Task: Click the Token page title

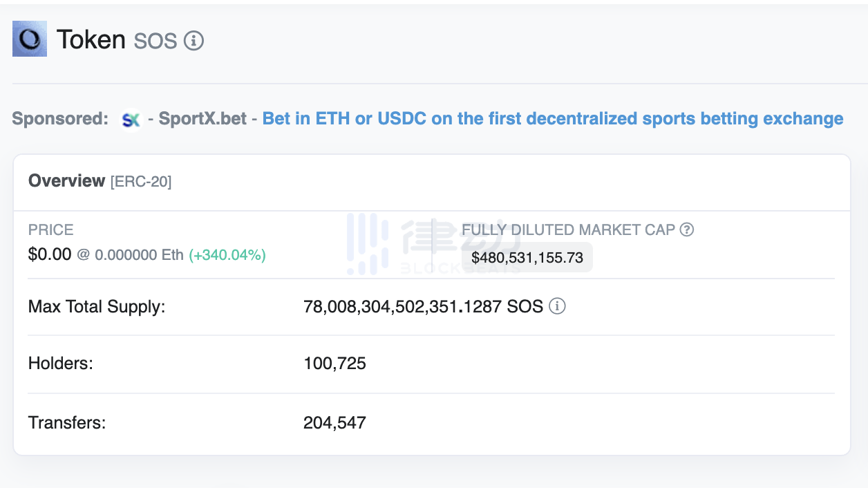Action: (x=91, y=39)
